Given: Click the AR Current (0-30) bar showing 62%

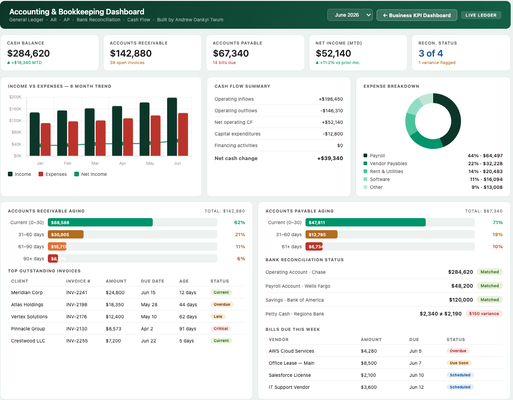Looking at the screenshot, I should pyautogui.click(x=100, y=222).
